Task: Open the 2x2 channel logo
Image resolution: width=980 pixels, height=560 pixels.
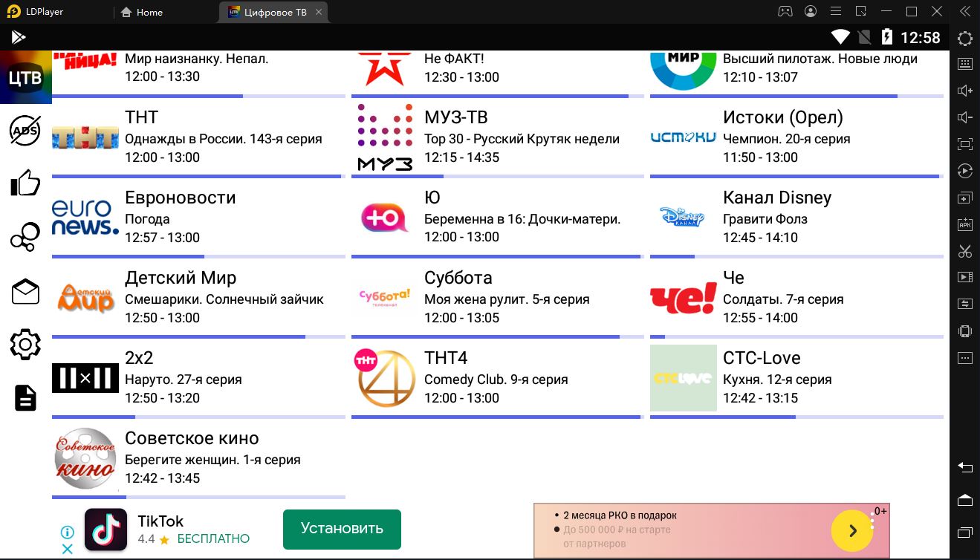Action: tap(85, 378)
